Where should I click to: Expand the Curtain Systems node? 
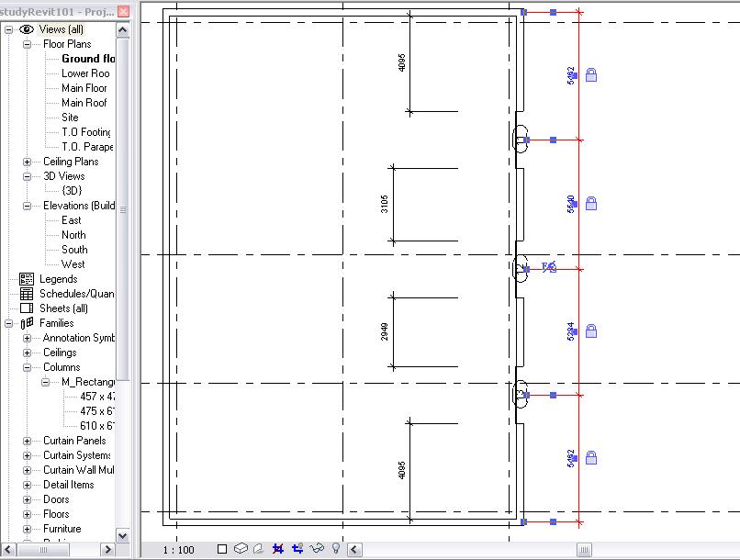27,455
